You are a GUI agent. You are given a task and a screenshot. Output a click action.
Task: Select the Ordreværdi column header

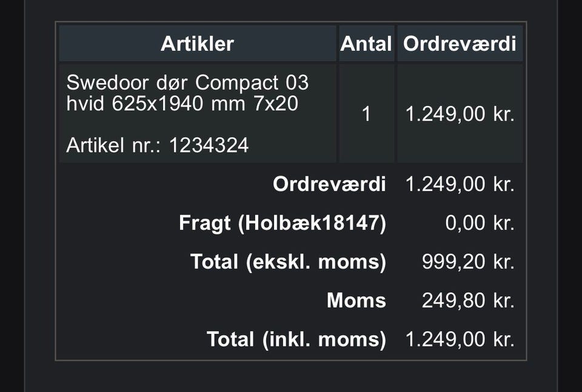coord(460,44)
